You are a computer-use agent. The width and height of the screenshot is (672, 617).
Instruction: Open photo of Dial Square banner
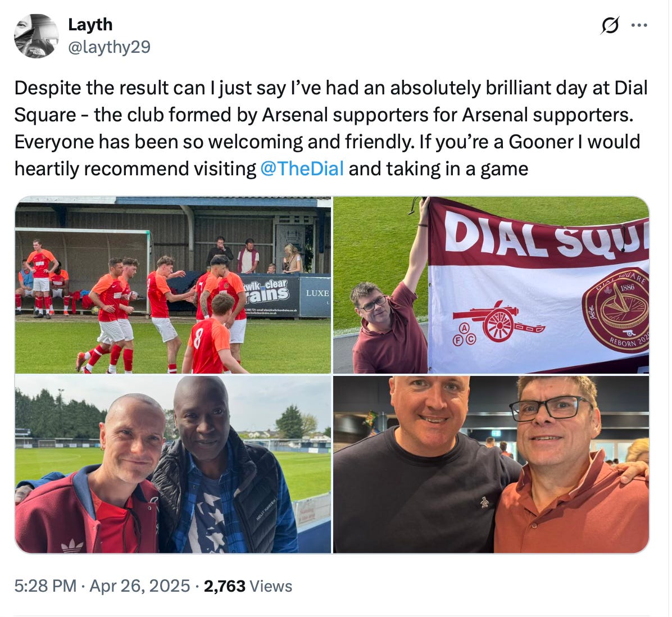tap(491, 285)
